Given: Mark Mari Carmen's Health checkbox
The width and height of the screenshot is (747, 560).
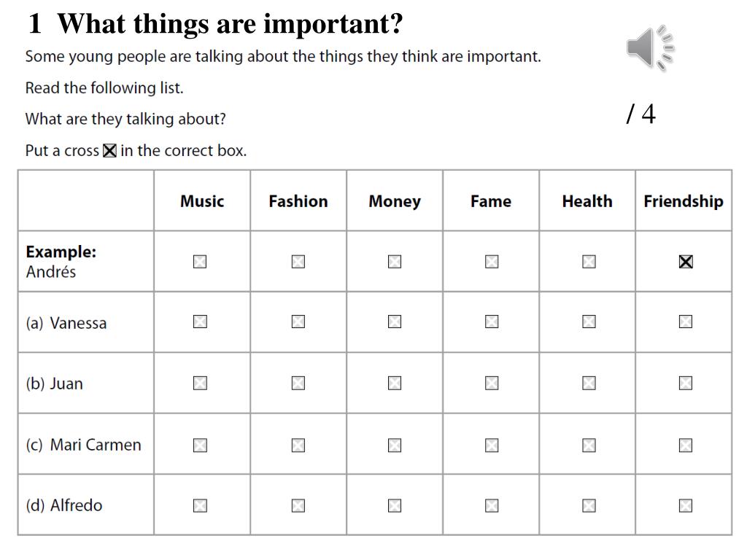Looking at the screenshot, I should [x=589, y=446].
